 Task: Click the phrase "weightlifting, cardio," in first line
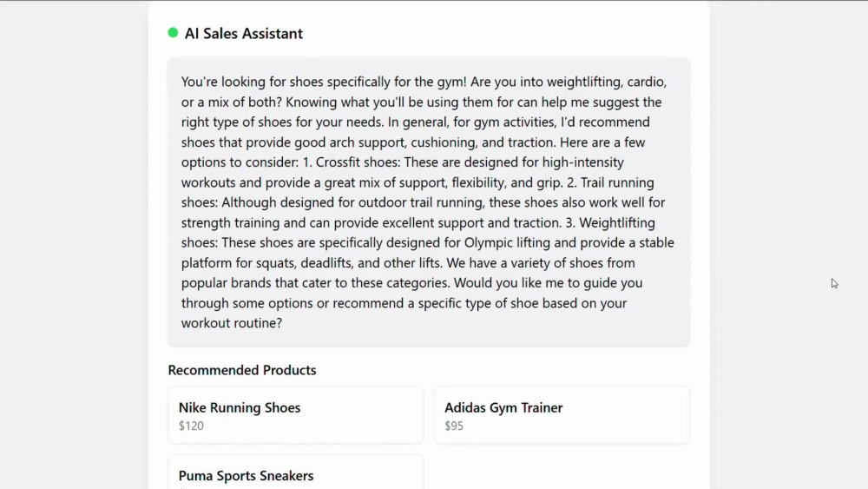pyautogui.click(x=606, y=82)
